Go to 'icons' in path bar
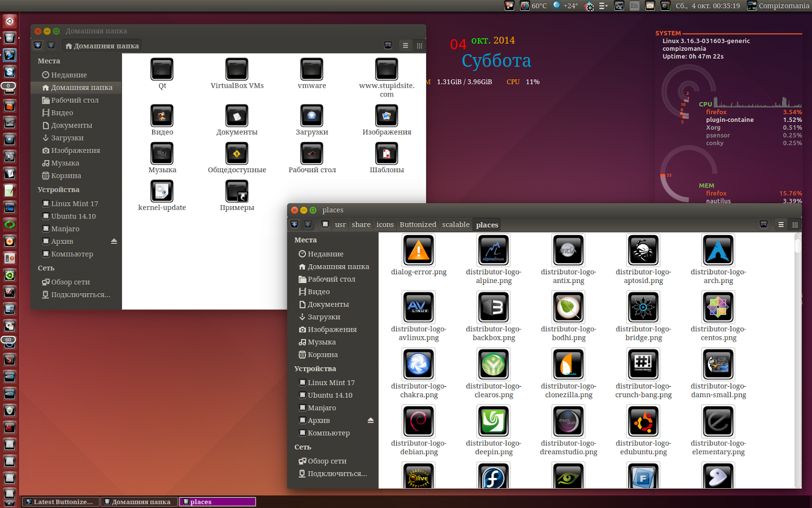The height and width of the screenshot is (508, 812). tap(385, 225)
